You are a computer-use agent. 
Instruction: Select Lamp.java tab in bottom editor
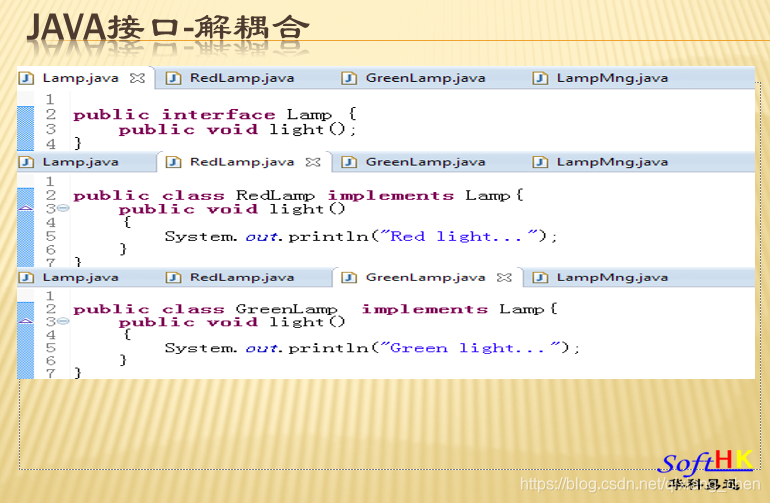[x=81, y=278]
